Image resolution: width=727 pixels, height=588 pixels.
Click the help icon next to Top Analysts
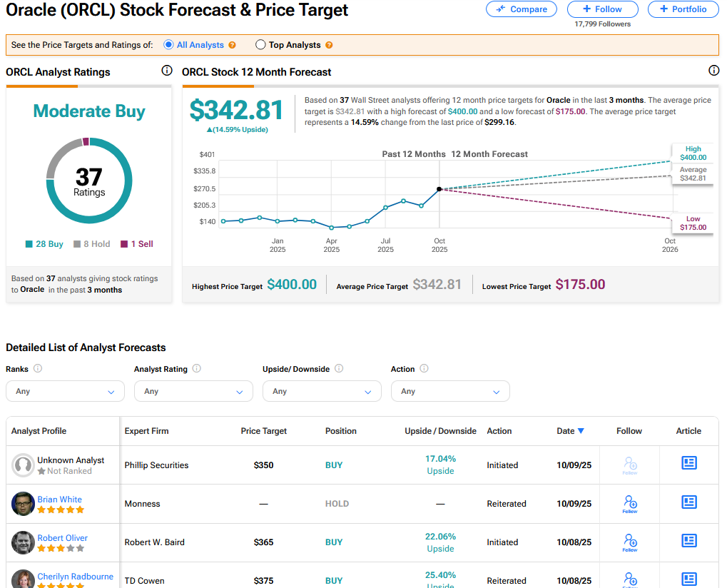[329, 45]
